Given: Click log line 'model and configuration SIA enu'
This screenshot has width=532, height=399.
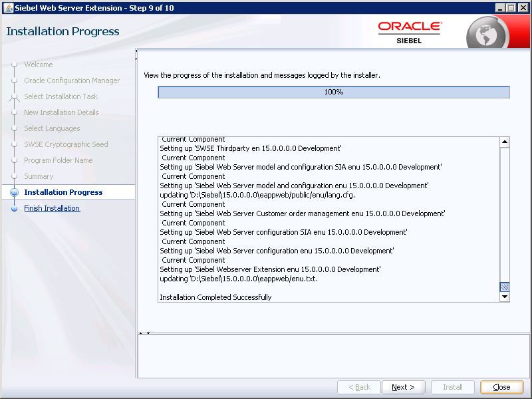Looking at the screenshot, I should (x=301, y=167).
